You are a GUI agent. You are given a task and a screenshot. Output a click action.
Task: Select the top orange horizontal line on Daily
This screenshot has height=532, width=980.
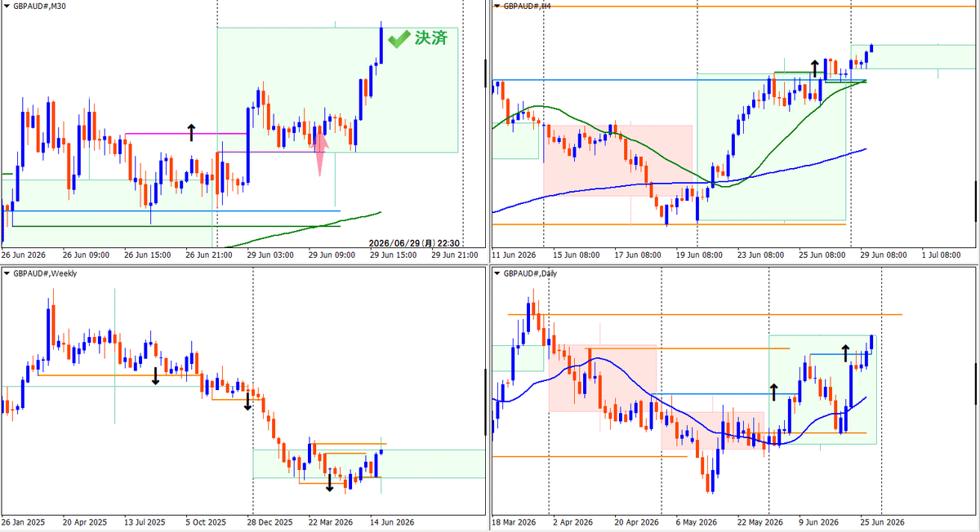(x=705, y=314)
